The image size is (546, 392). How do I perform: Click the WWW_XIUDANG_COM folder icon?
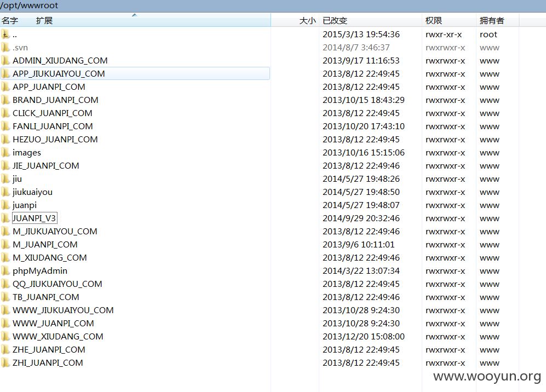[x=5, y=336]
